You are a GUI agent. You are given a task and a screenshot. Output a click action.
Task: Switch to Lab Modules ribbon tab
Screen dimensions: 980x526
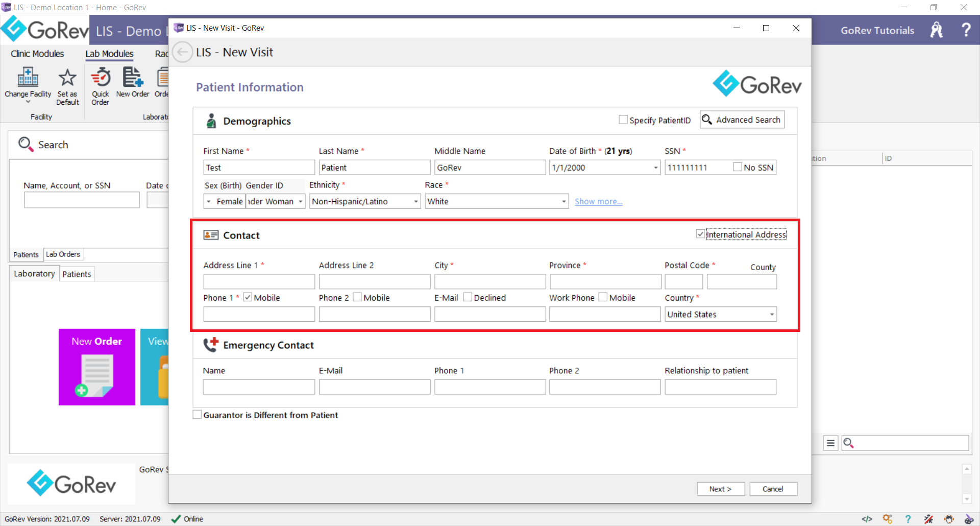[x=109, y=54]
